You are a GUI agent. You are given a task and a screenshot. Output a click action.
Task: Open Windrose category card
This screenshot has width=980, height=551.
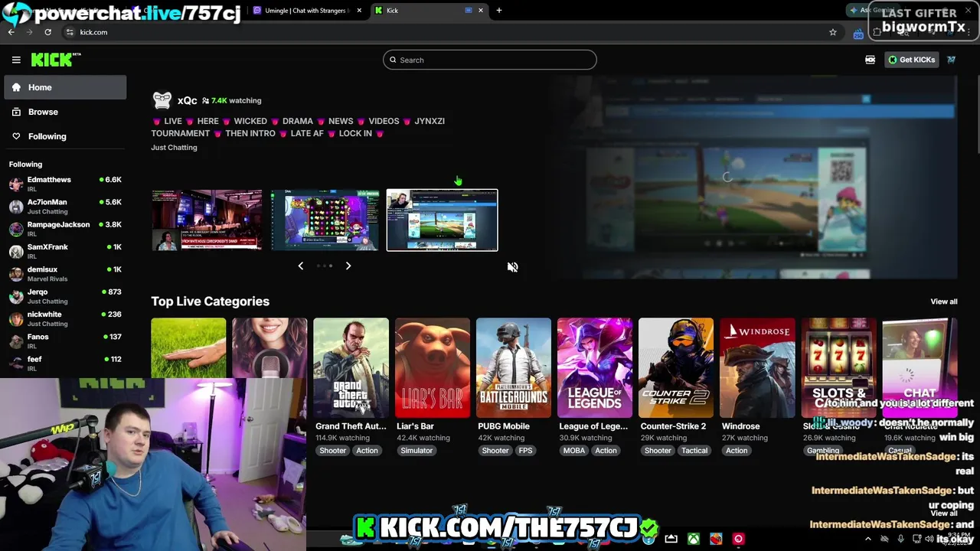(x=757, y=367)
